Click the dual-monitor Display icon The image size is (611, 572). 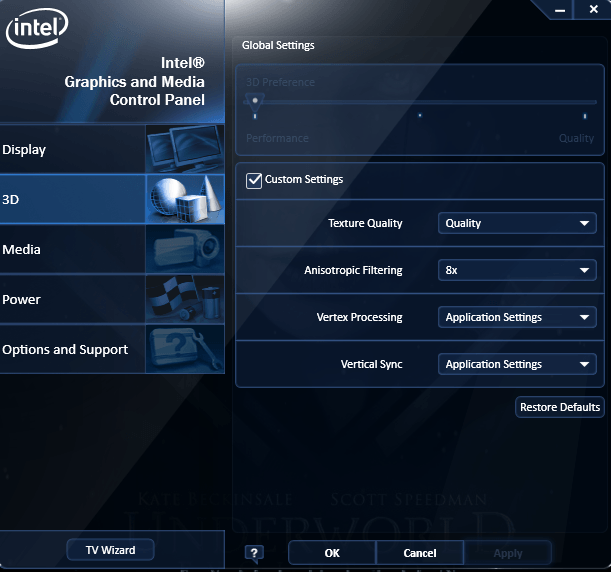tap(185, 149)
